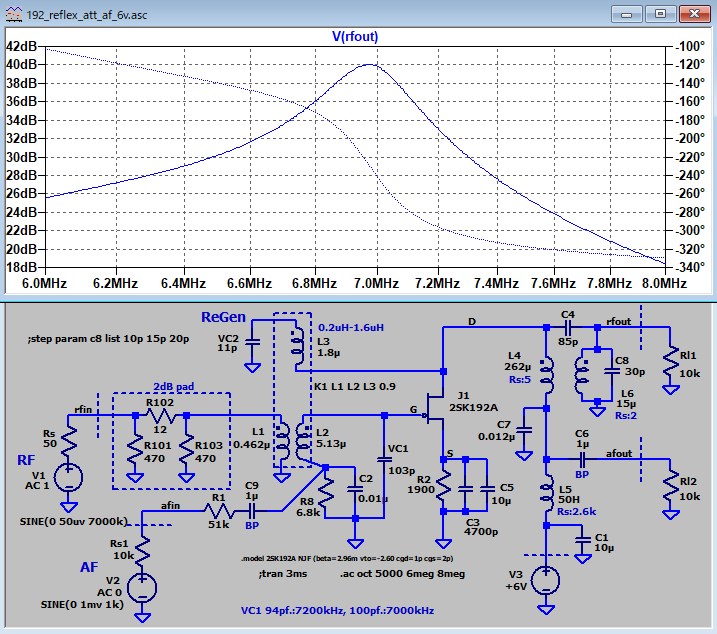Minimize the 192_reflex_att_af_6v.asc window
717x634 pixels.
coord(626,14)
